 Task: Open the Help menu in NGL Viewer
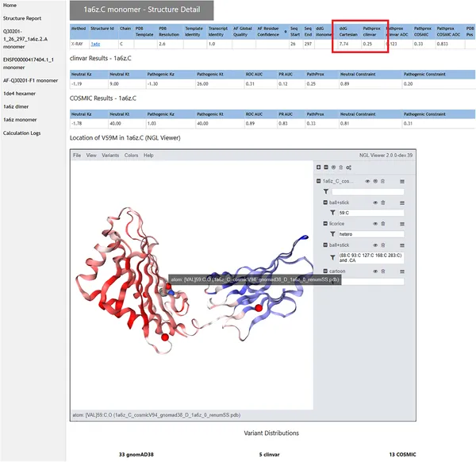(148, 156)
